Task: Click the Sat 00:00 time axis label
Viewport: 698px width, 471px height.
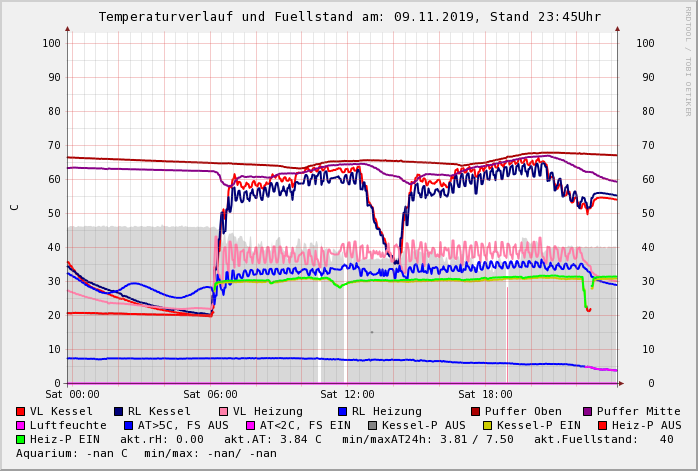Action: (72, 395)
